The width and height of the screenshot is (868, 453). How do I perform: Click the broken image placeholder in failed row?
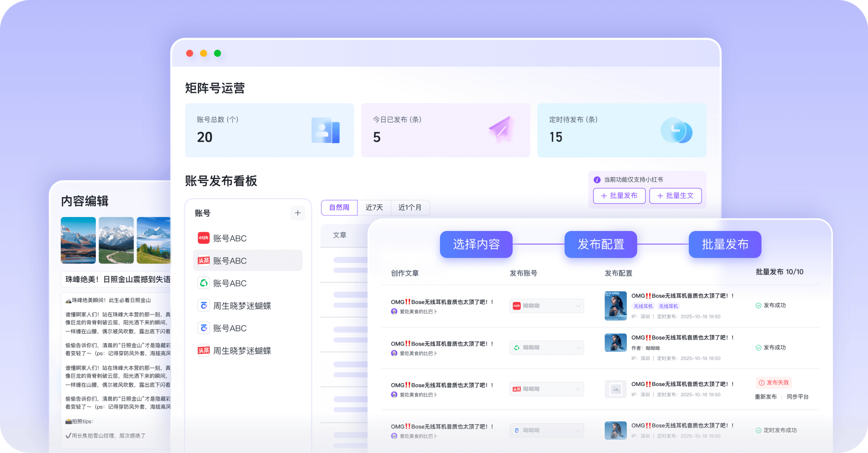pos(615,389)
